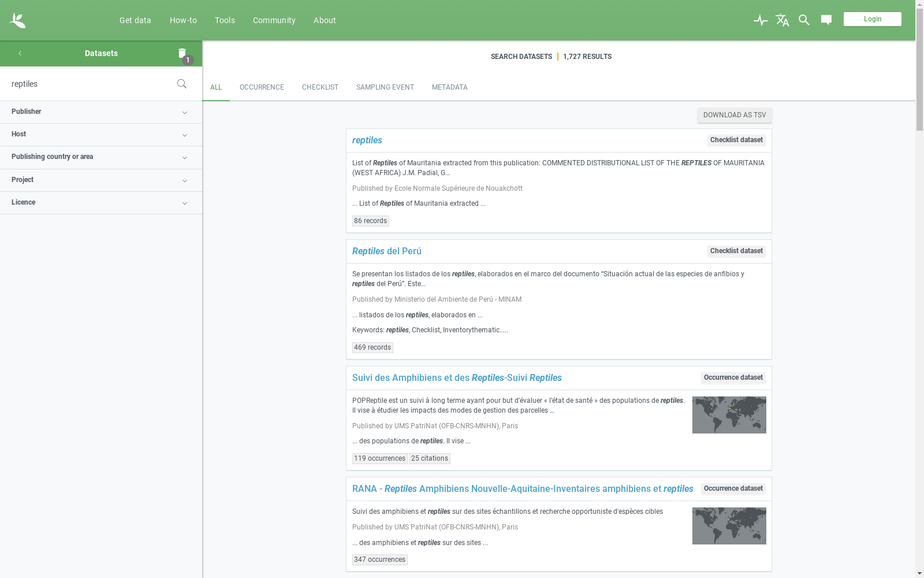Image resolution: width=924 pixels, height=578 pixels.
Task: Switch to the CHECKLIST tab
Action: [x=320, y=87]
